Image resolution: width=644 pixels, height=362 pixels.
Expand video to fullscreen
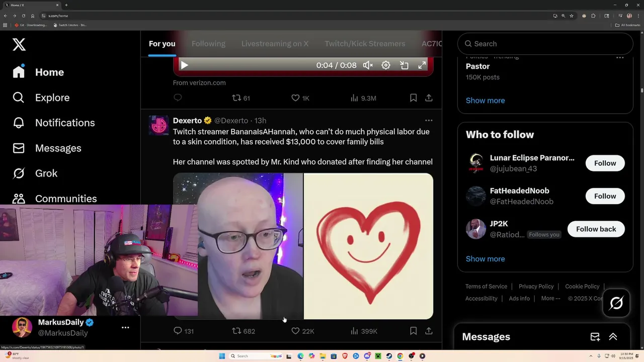(422, 65)
